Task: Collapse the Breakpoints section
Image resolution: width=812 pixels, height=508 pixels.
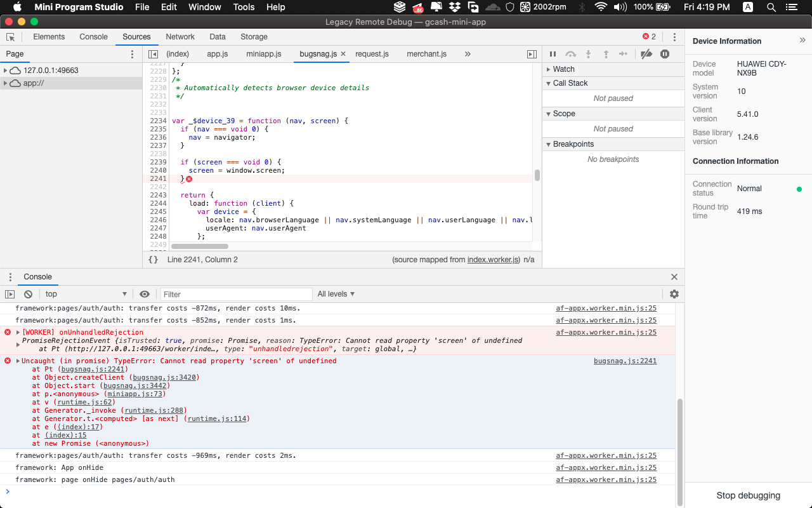Action: pyautogui.click(x=549, y=144)
